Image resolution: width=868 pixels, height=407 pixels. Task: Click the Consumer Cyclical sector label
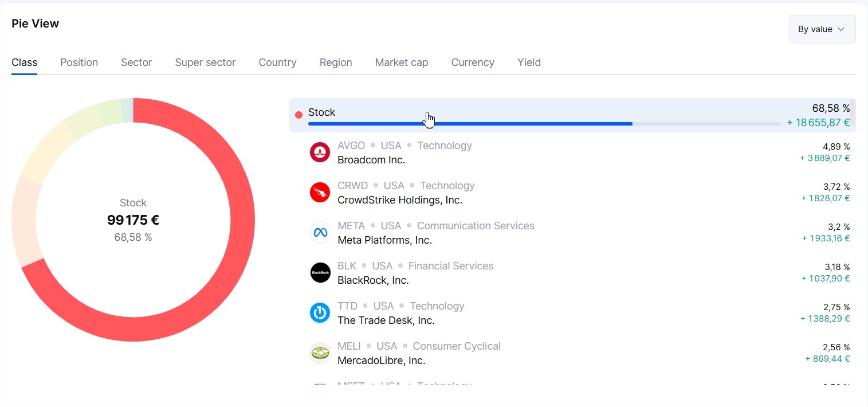pyautogui.click(x=457, y=346)
